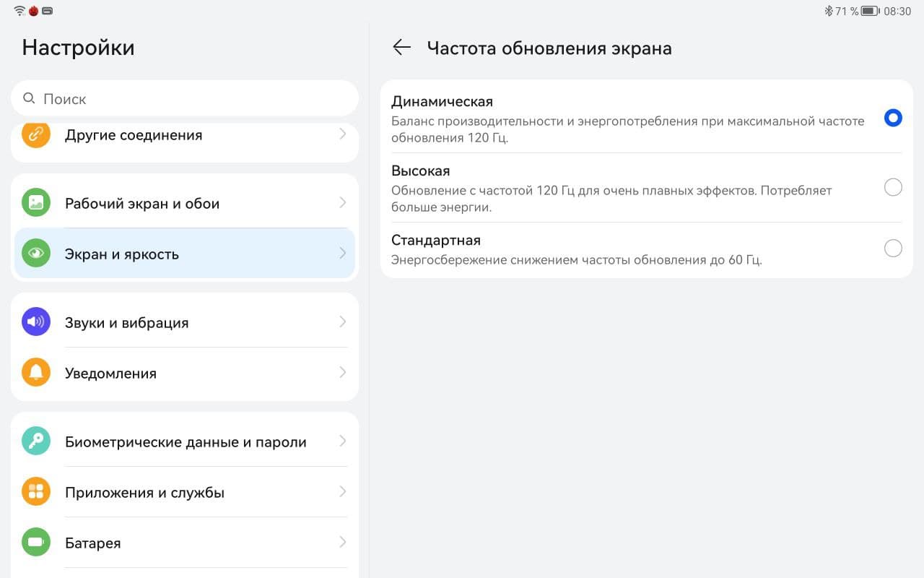
Task: Tap the back arrow icon
Action: 401,48
